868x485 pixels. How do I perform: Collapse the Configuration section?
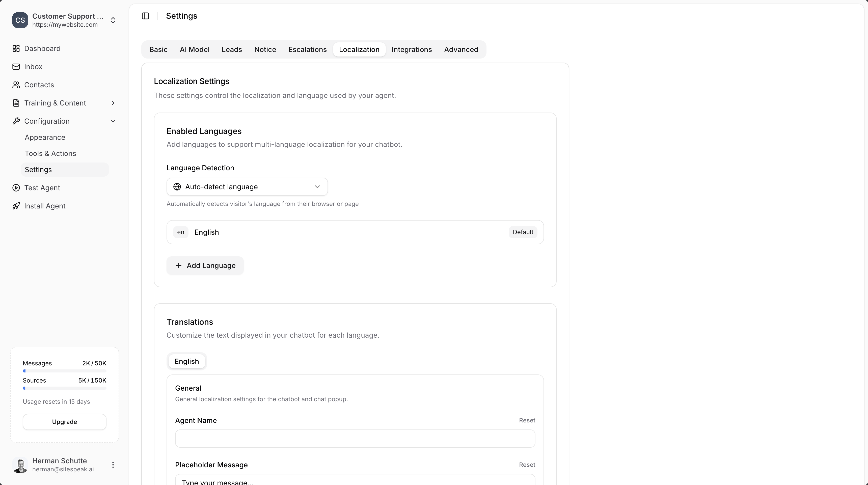113,121
